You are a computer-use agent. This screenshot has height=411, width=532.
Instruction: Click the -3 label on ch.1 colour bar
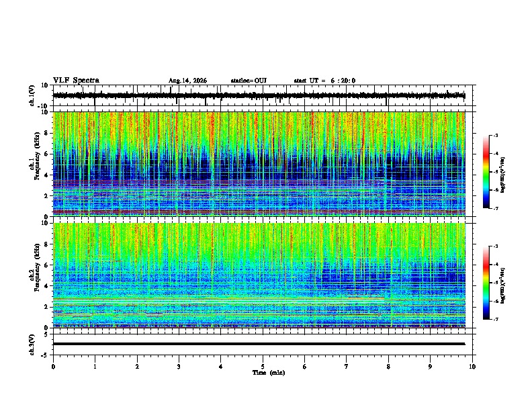point(496,135)
